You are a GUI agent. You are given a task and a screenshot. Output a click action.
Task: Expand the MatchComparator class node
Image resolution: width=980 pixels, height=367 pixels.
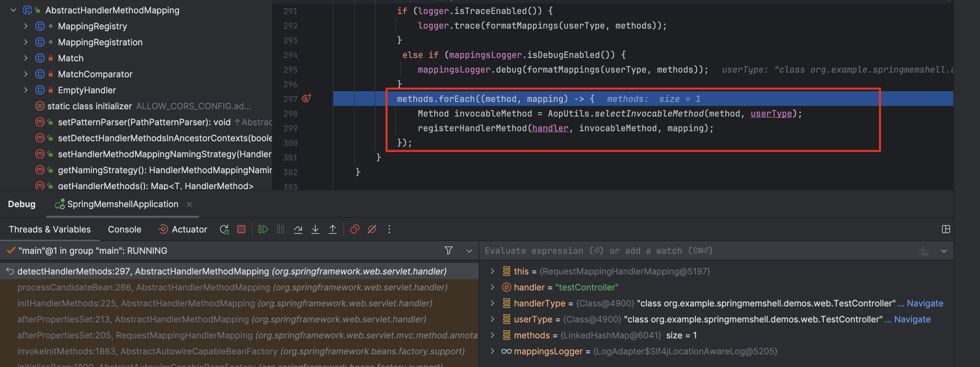[25, 74]
